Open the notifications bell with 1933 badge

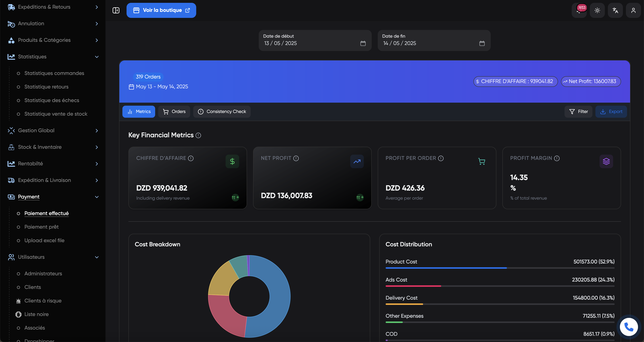pyautogui.click(x=579, y=10)
